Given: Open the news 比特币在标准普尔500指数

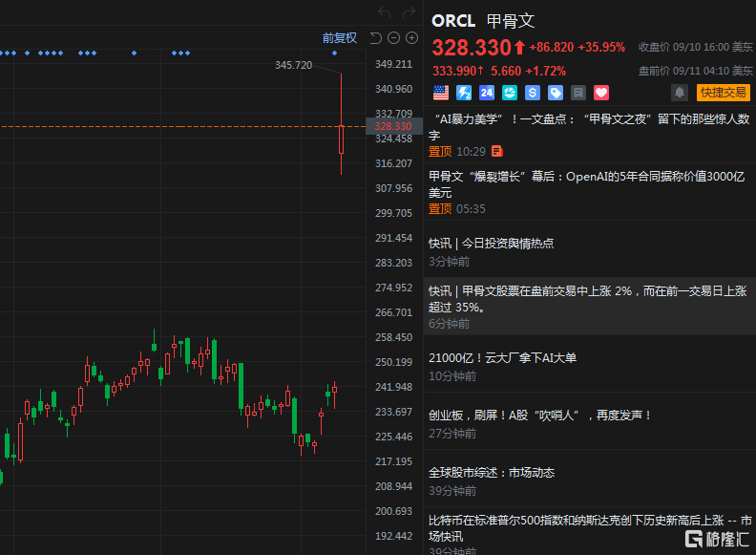Looking at the screenshot, I should pyautogui.click(x=590, y=532).
